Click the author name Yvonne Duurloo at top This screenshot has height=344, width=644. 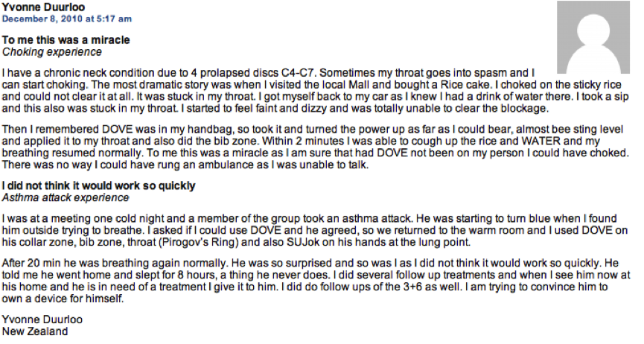(43, 7)
